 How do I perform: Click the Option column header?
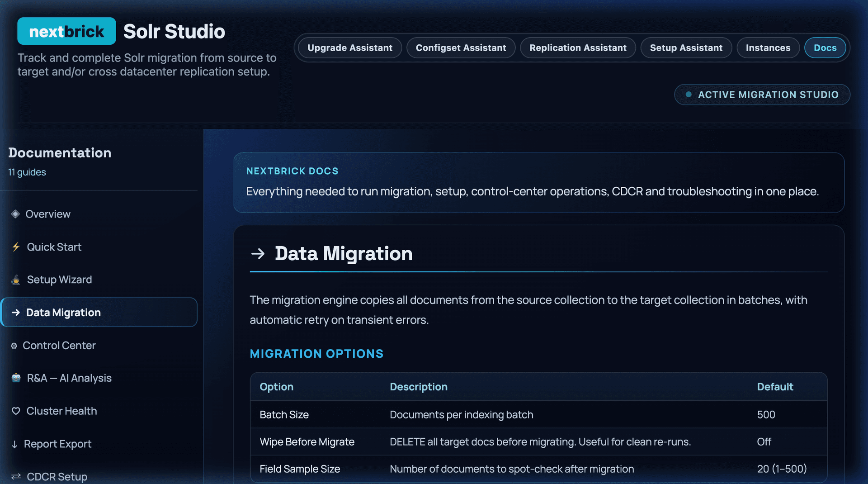pyautogui.click(x=277, y=387)
